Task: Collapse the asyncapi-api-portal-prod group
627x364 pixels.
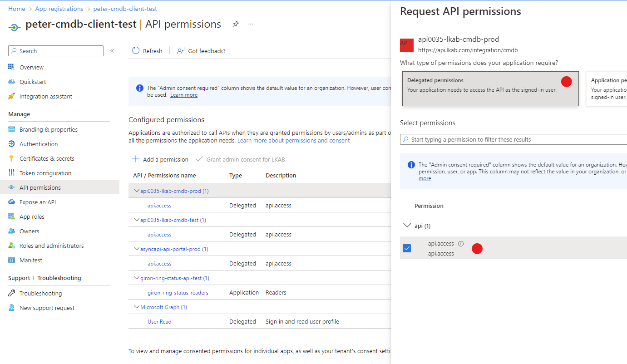Action: tap(136, 249)
